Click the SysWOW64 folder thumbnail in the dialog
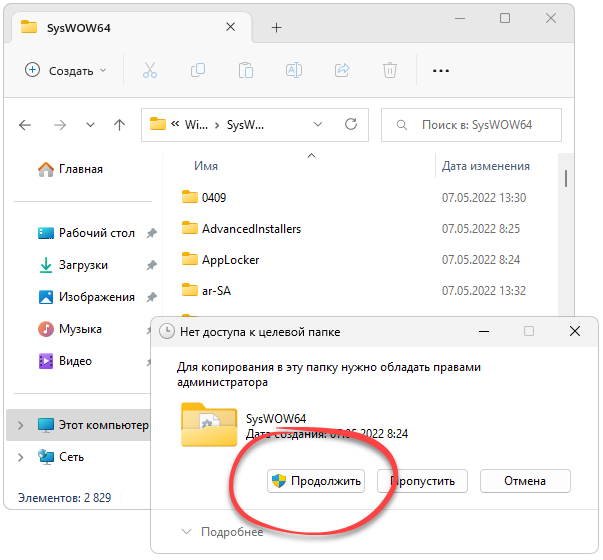The width and height of the screenshot is (603, 560). coord(209,425)
